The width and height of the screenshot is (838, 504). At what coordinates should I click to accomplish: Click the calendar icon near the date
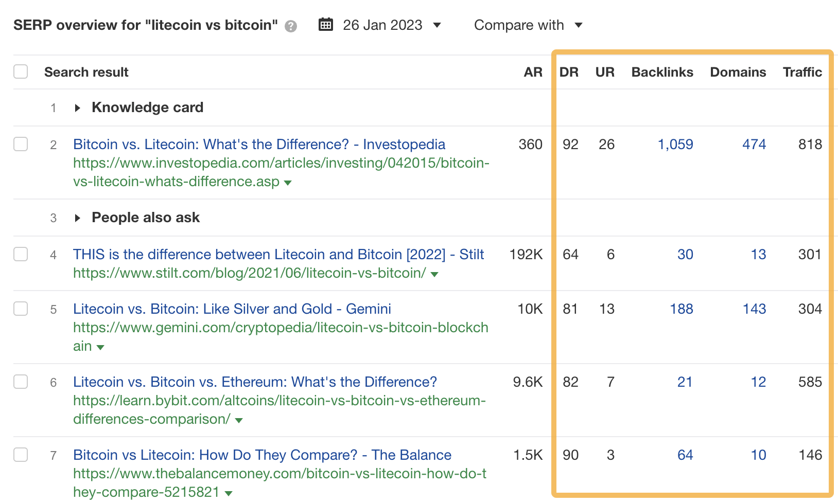(325, 24)
